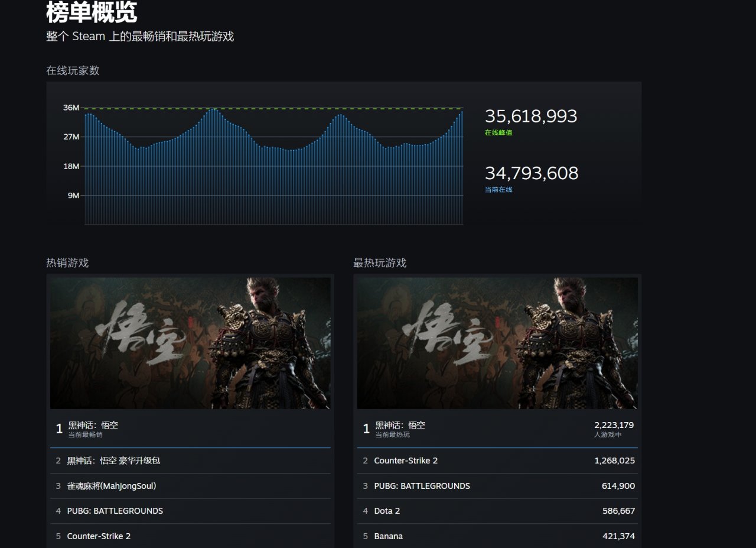The height and width of the screenshot is (548, 756).
Task: Click the 当前在线 blue label
Action: pos(498,190)
